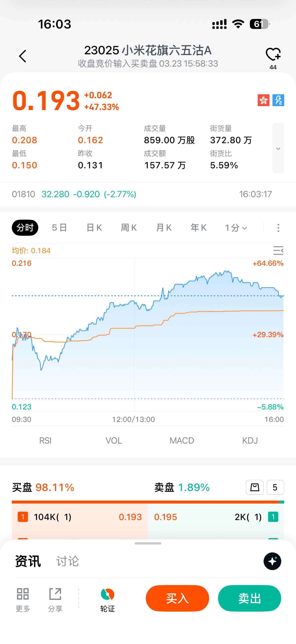Select the 分时 intraday chart mode
Screen dimensions: 296x644
click(25, 228)
